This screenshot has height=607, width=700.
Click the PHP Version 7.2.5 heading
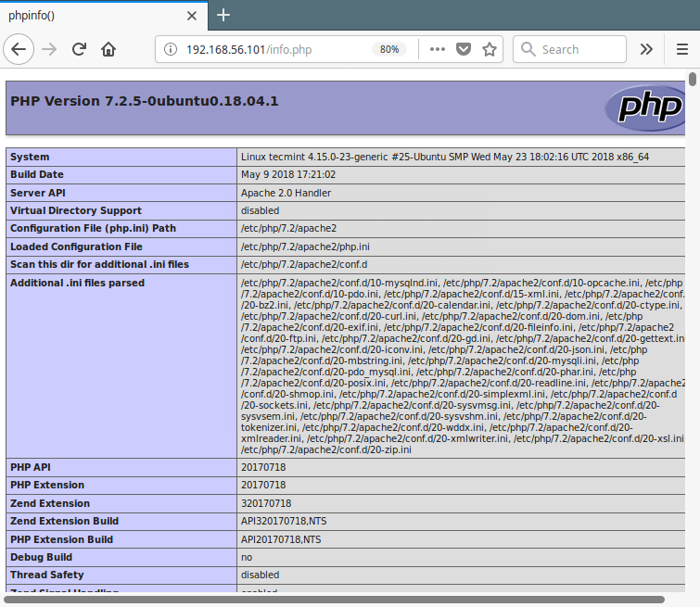(x=145, y=101)
